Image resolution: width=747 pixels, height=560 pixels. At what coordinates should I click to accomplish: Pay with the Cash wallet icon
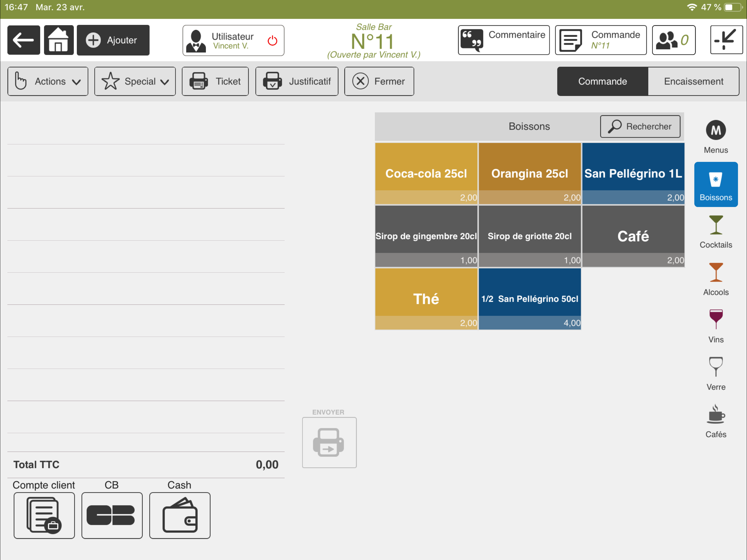180,515
